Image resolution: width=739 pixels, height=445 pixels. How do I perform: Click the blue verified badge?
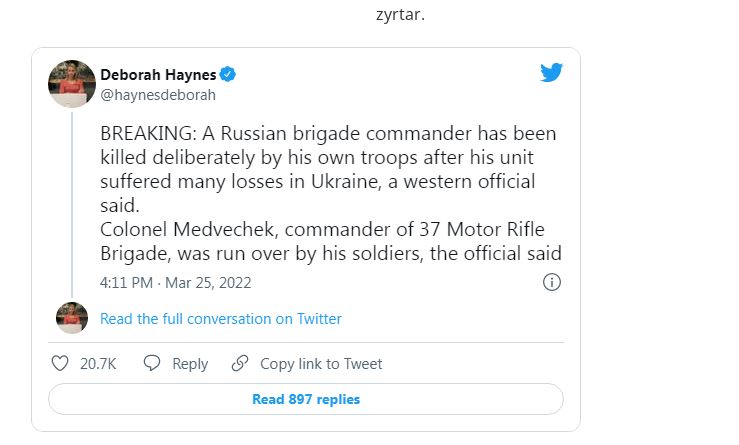[228, 75]
